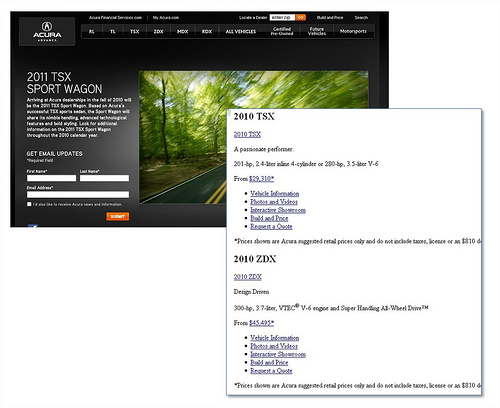The width and height of the screenshot is (500, 408).
Task: Open the 2010 ZDX link
Action: point(248,277)
